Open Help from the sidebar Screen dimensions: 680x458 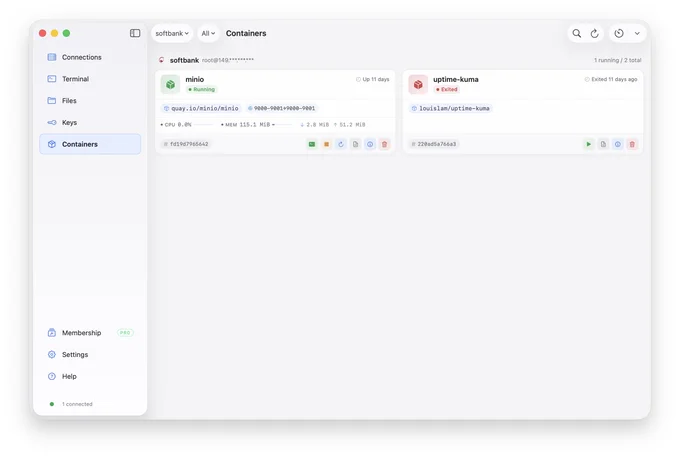90,376
